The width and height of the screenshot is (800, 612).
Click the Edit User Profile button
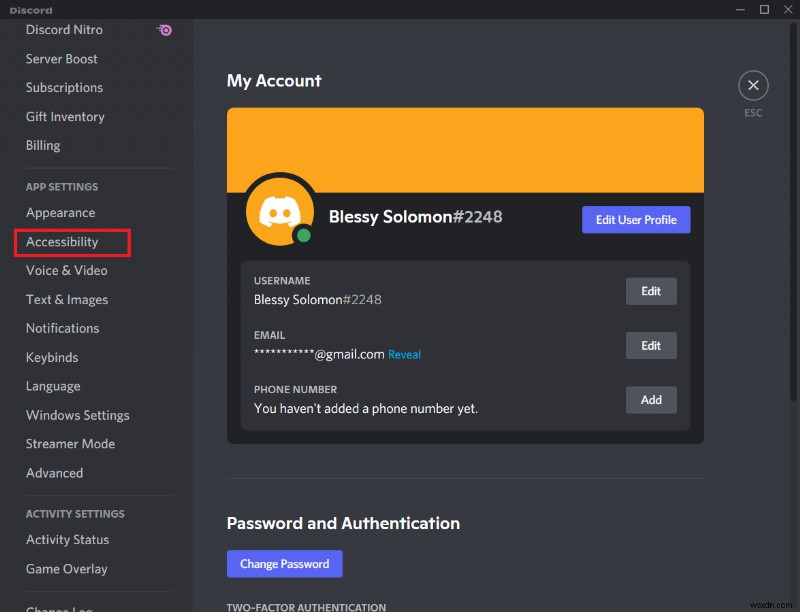[636, 220]
